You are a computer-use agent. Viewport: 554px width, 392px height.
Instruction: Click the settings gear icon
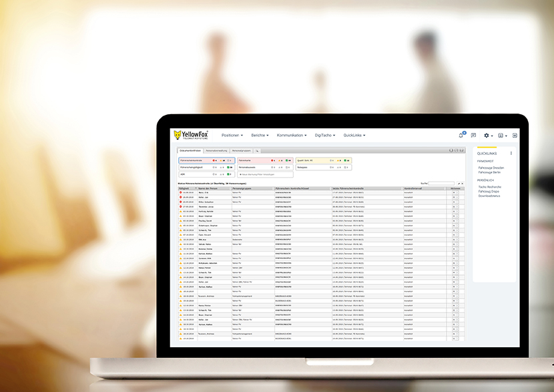[x=487, y=136]
